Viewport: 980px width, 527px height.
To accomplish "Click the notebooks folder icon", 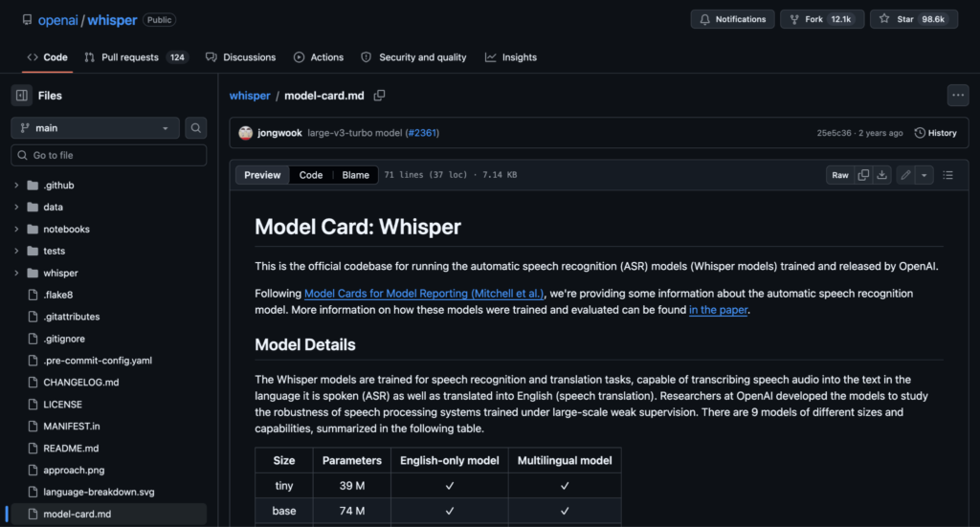I will (x=33, y=230).
